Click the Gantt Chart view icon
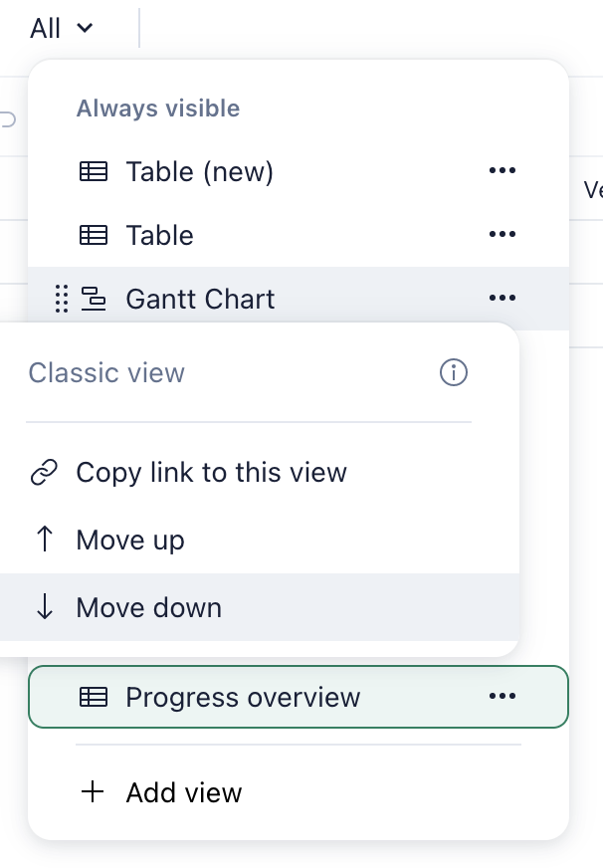This screenshot has width=603, height=868. pos(94,299)
